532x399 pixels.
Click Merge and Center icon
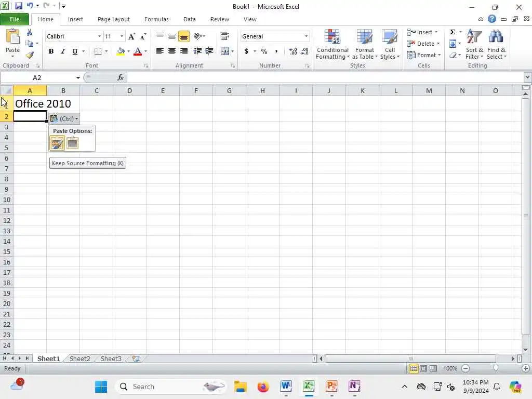tap(224, 51)
